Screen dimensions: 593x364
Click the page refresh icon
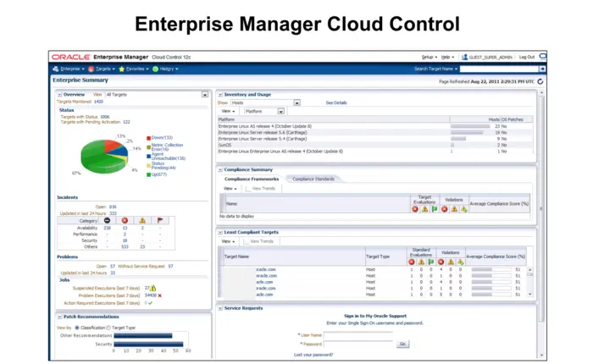tap(540, 81)
